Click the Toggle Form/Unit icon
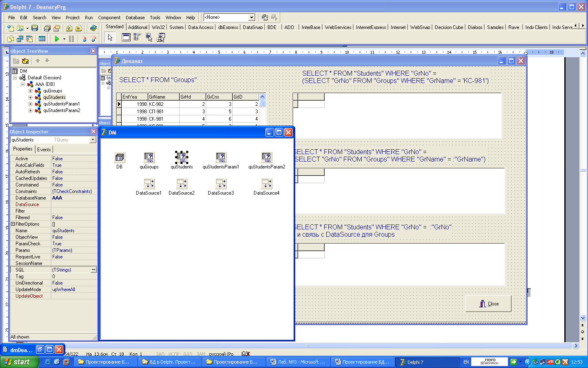The image size is (588, 368). pos(30,39)
